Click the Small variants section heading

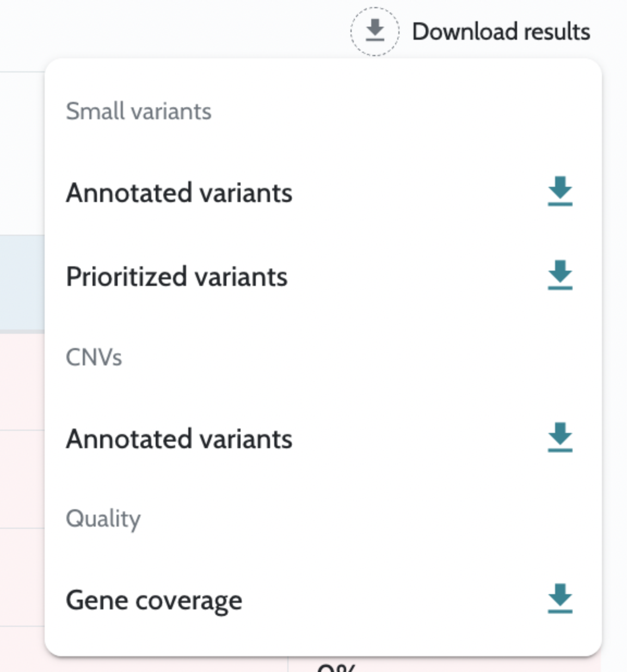point(138,111)
